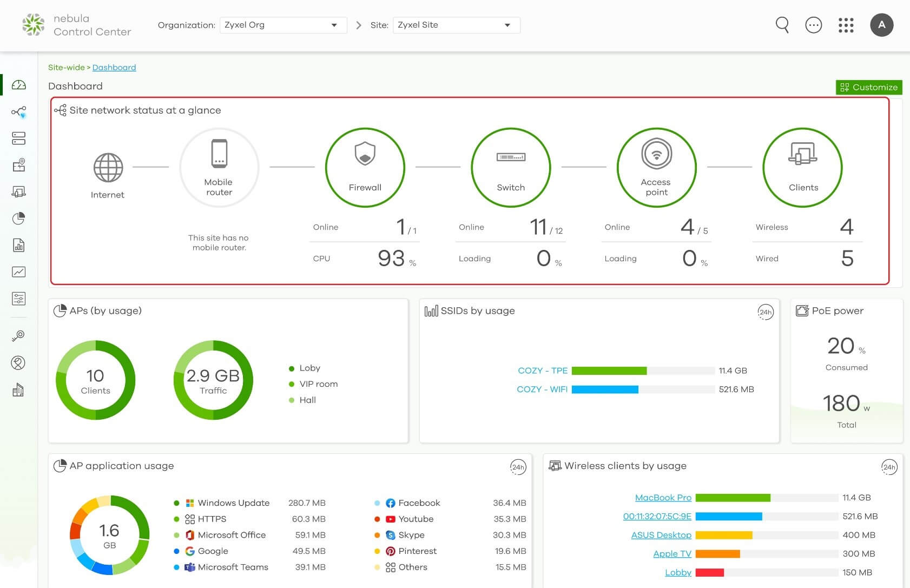Open the topology icon in sidebar
The image size is (910, 588).
point(19,112)
